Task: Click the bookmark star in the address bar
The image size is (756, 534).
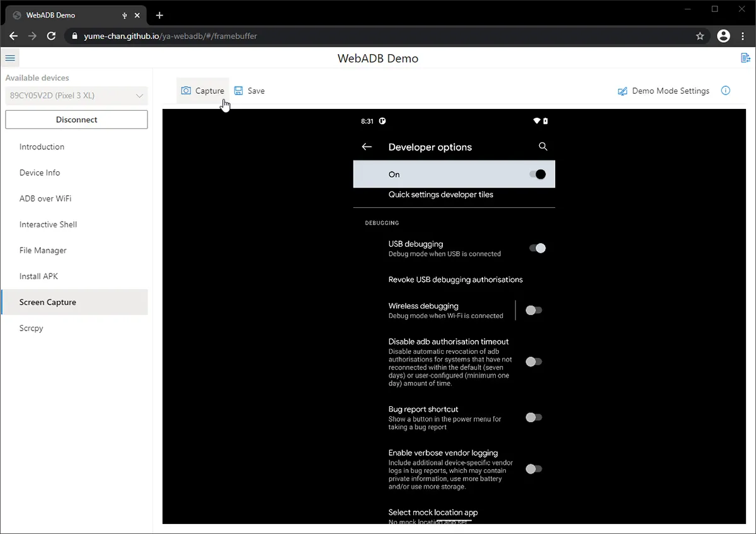Action: click(700, 36)
